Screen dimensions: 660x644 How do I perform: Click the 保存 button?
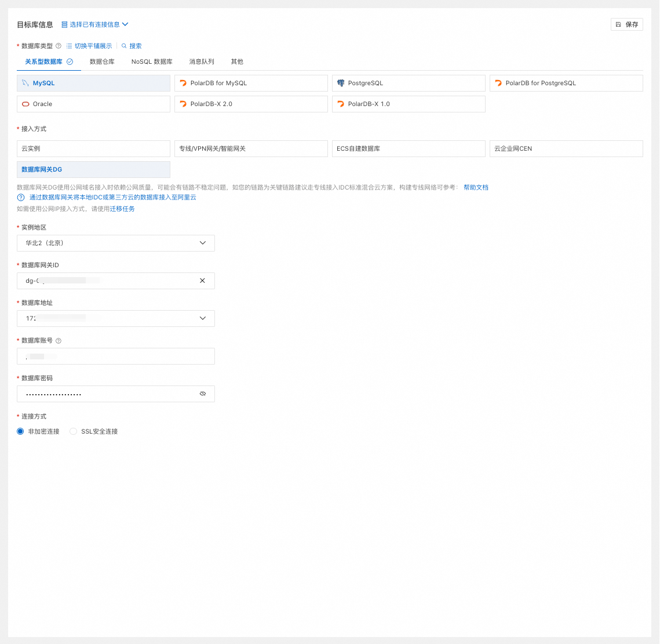627,24
